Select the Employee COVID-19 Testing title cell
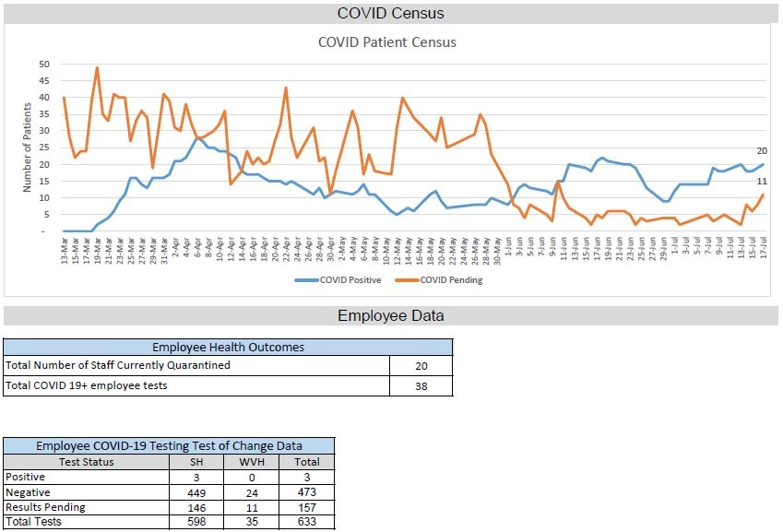Viewport: 783px width, 532px height. click(x=170, y=446)
